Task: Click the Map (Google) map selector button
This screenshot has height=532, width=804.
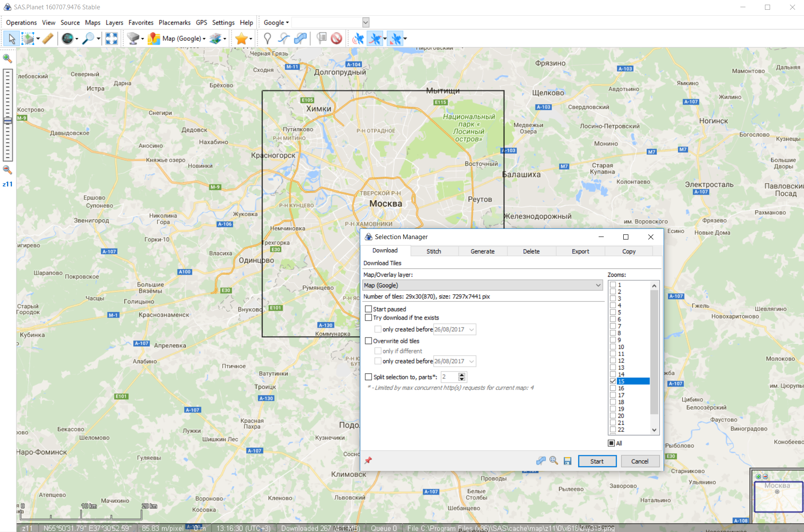Action: pyautogui.click(x=175, y=39)
